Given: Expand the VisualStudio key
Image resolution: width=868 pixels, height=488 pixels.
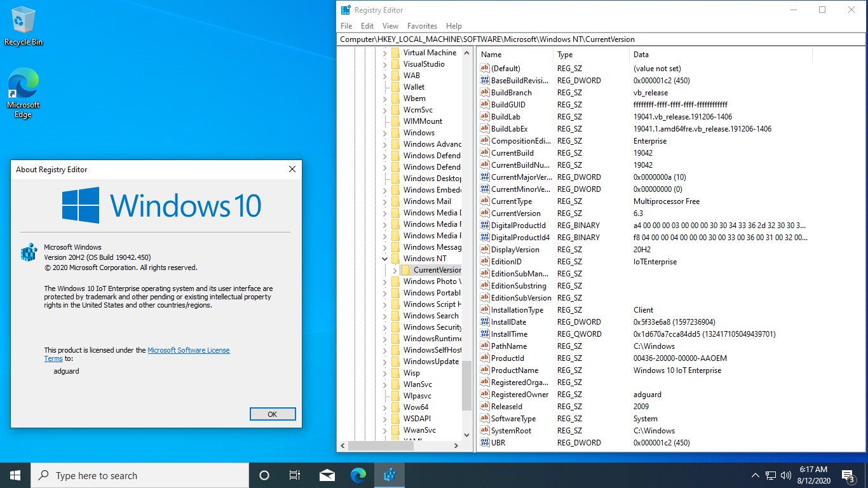Looking at the screenshot, I should 384,64.
